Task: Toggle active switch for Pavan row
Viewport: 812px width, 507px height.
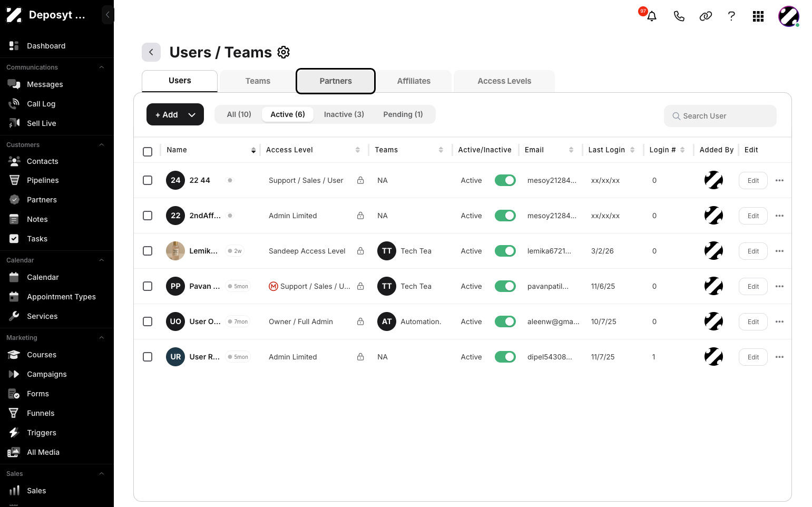Action: pos(505,286)
